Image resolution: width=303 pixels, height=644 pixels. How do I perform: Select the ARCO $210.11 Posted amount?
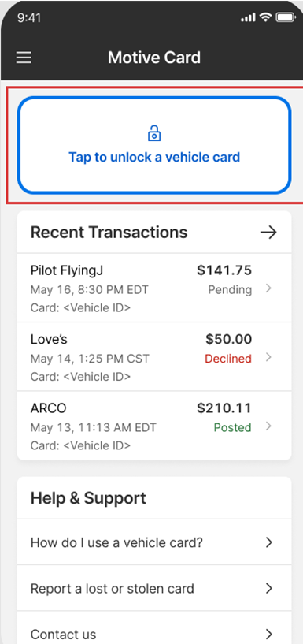click(224, 408)
